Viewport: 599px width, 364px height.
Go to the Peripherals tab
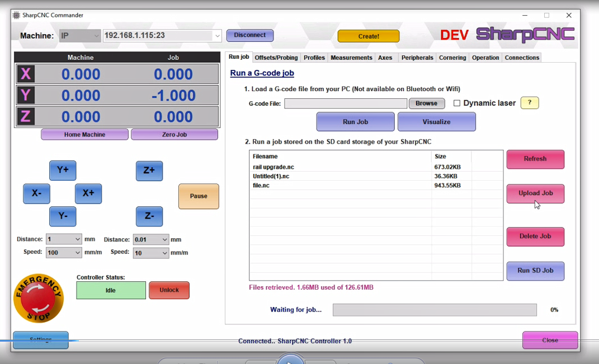click(x=417, y=58)
